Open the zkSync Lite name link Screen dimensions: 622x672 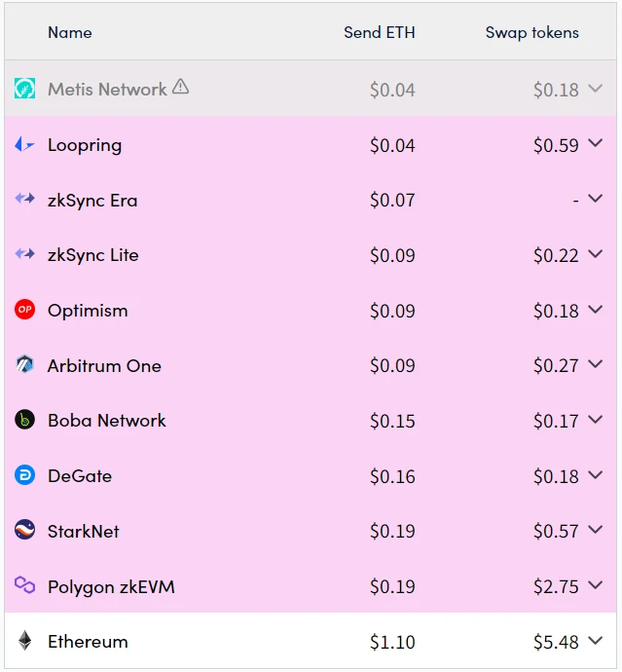(92, 255)
